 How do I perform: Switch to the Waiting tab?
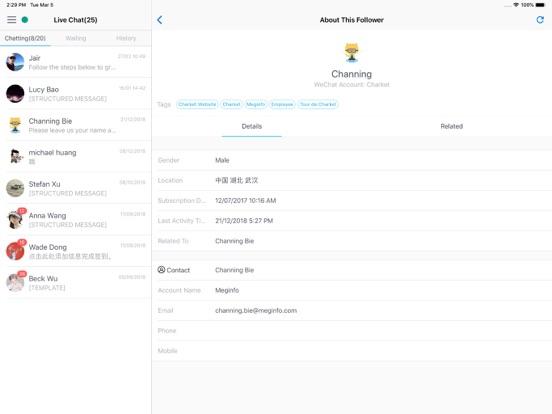click(76, 38)
